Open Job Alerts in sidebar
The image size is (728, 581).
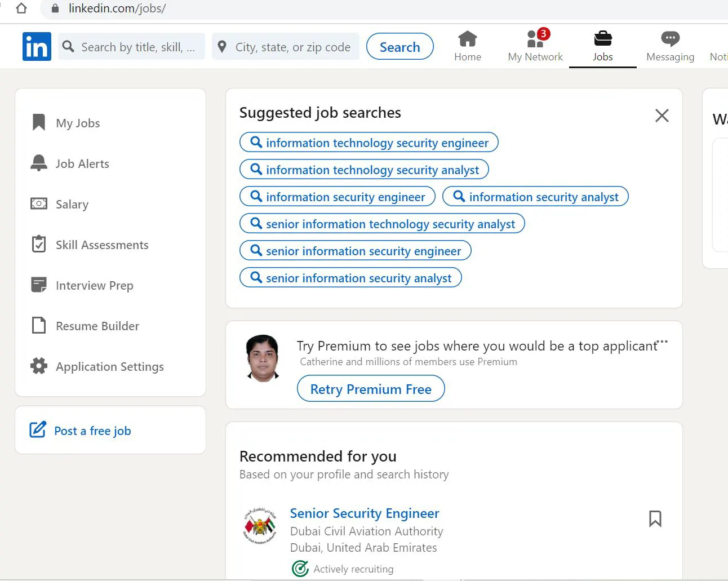[x=82, y=163]
